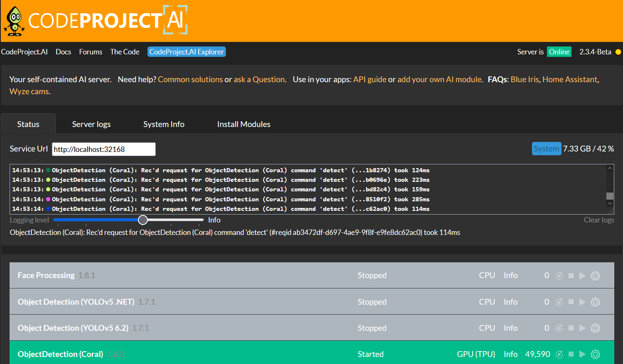Restart the Face Processing module
Image resolution: width=623 pixels, height=364 pixels.
tap(559, 276)
